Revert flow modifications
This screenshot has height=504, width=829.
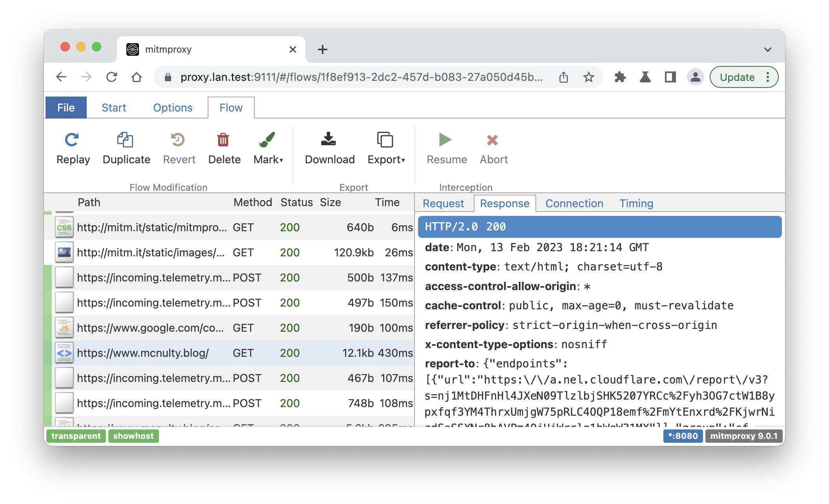coord(179,148)
